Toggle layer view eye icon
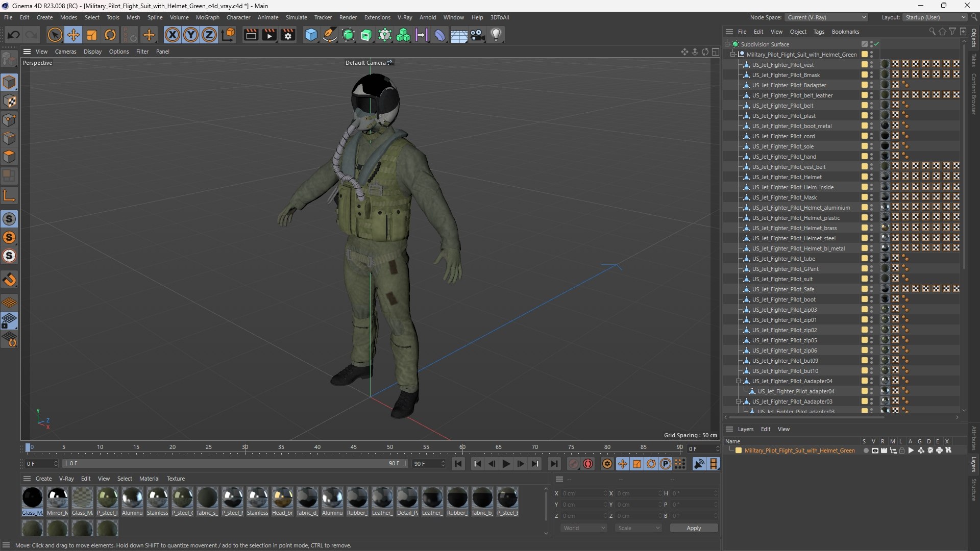The height and width of the screenshot is (551, 980). point(875,450)
